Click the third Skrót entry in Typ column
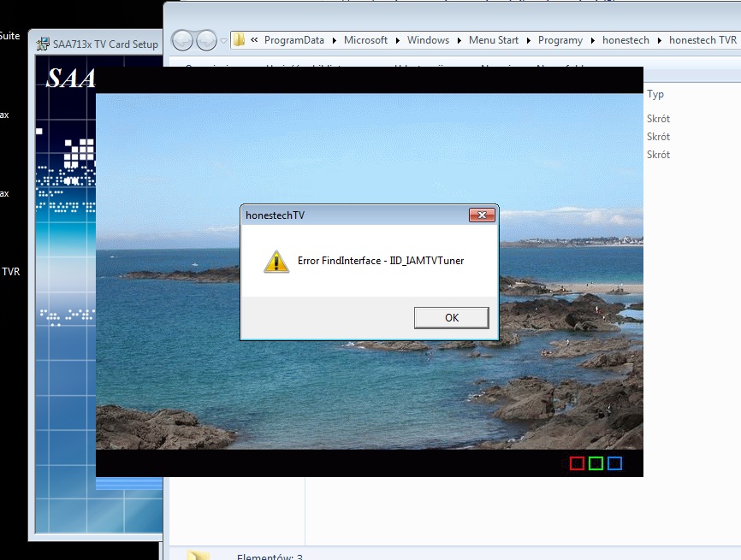Screen dimensions: 741x560 click(x=658, y=155)
